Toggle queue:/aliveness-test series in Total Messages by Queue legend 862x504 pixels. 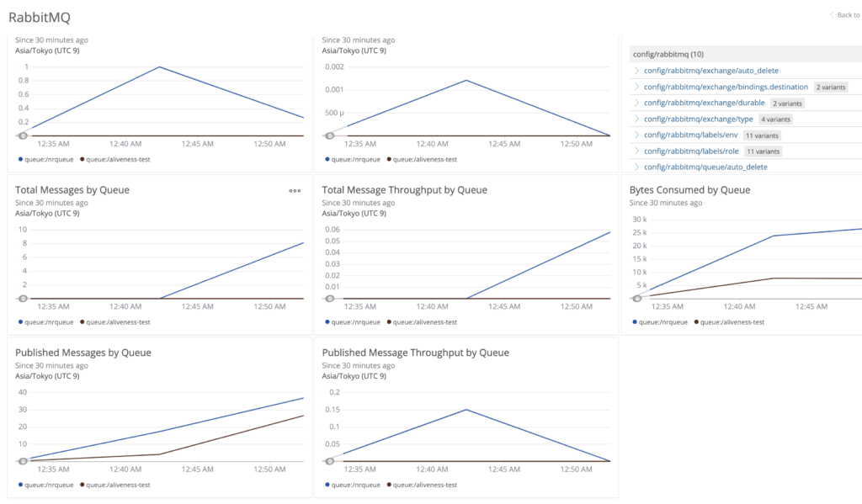click(x=114, y=322)
